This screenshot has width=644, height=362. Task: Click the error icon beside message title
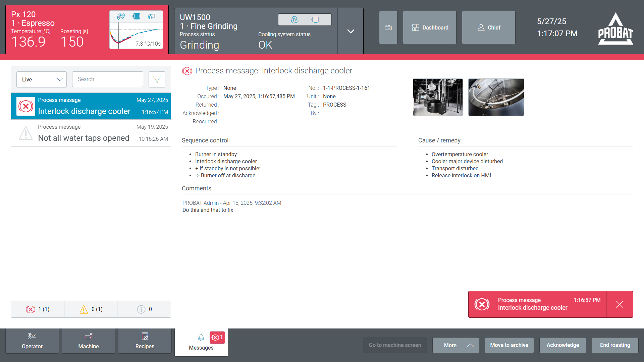tap(187, 71)
